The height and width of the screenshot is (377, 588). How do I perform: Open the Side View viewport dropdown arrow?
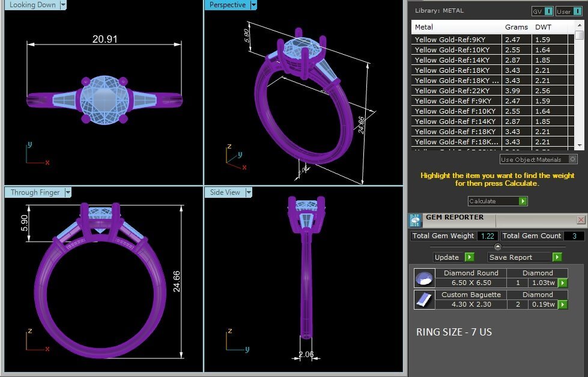coord(249,192)
